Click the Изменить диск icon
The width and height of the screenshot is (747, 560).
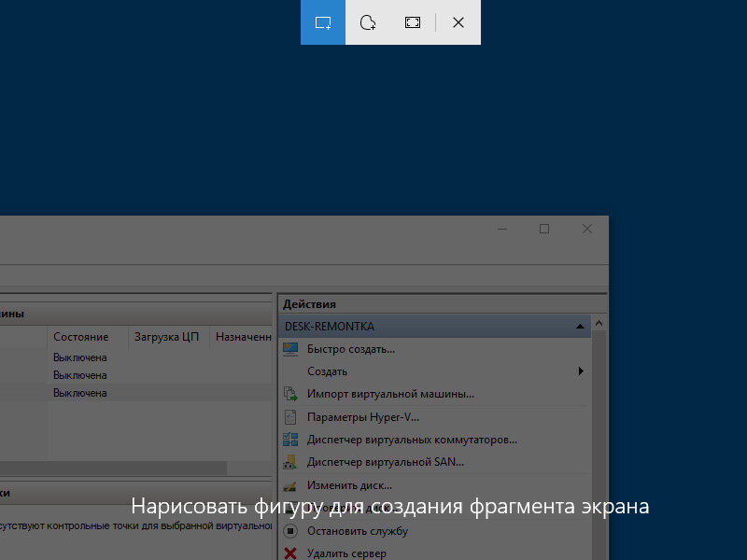[x=290, y=484]
